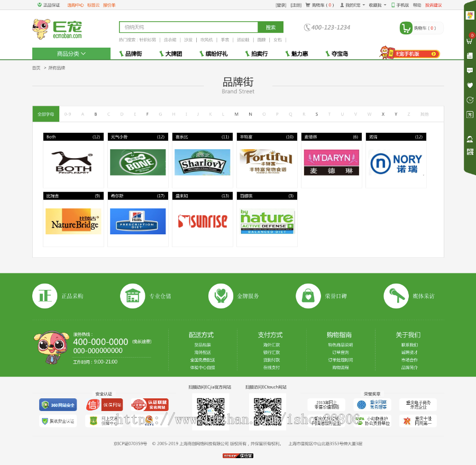Filter brands by letter F
This screenshot has width=476, height=465.
click(x=148, y=114)
